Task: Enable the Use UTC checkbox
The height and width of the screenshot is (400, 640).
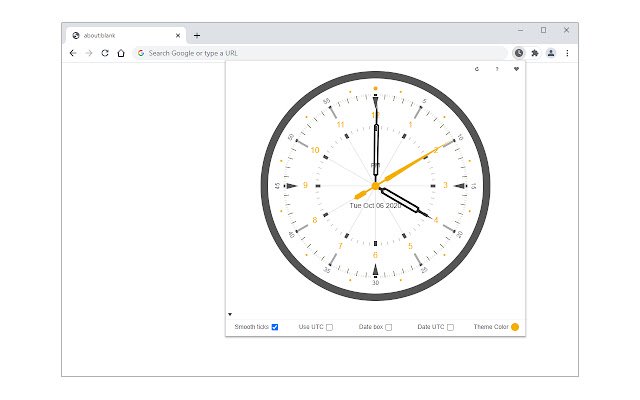Action: tap(329, 327)
